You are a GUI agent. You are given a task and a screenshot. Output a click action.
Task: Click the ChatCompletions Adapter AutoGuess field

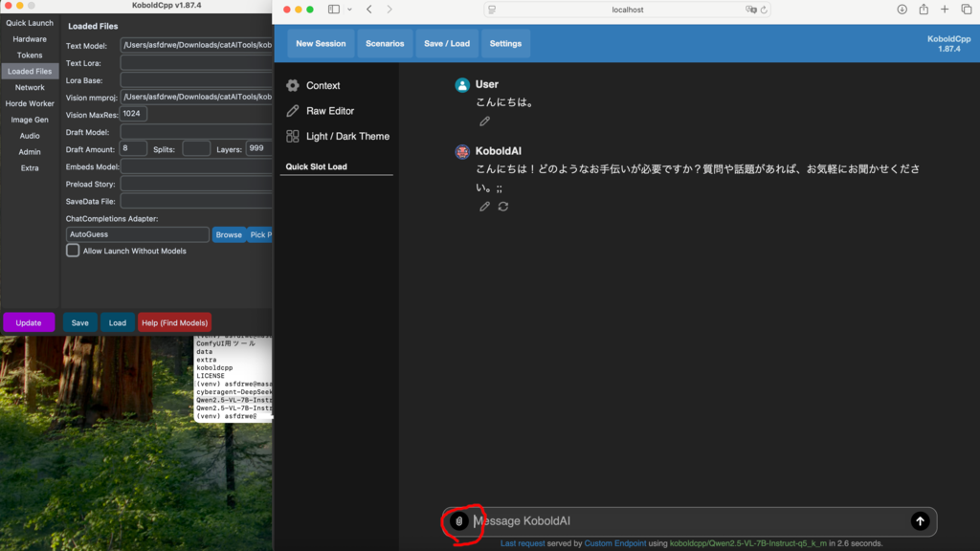138,234
